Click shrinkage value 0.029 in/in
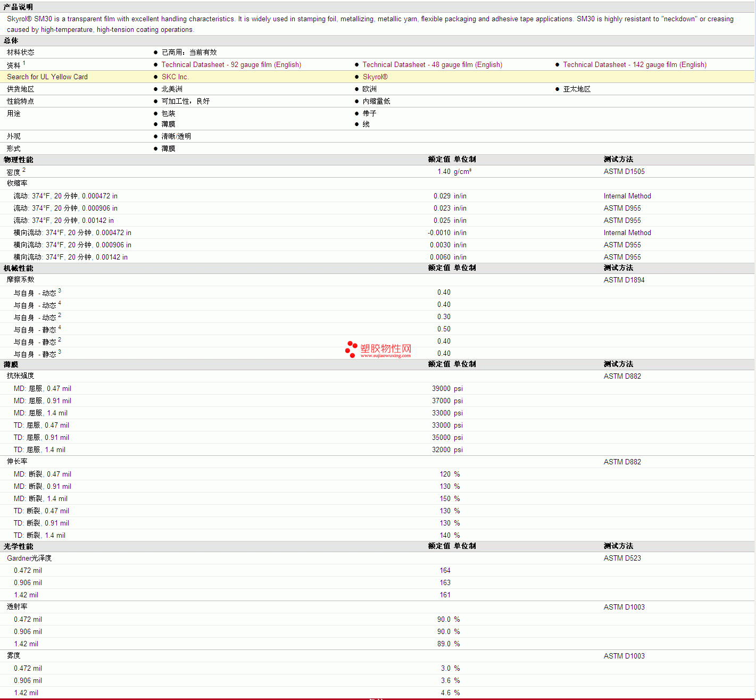The height and width of the screenshot is (700, 756). coord(450,196)
